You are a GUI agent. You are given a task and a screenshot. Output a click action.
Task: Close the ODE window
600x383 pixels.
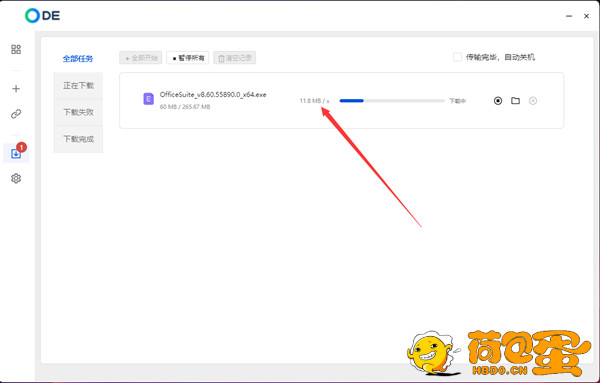click(x=586, y=16)
